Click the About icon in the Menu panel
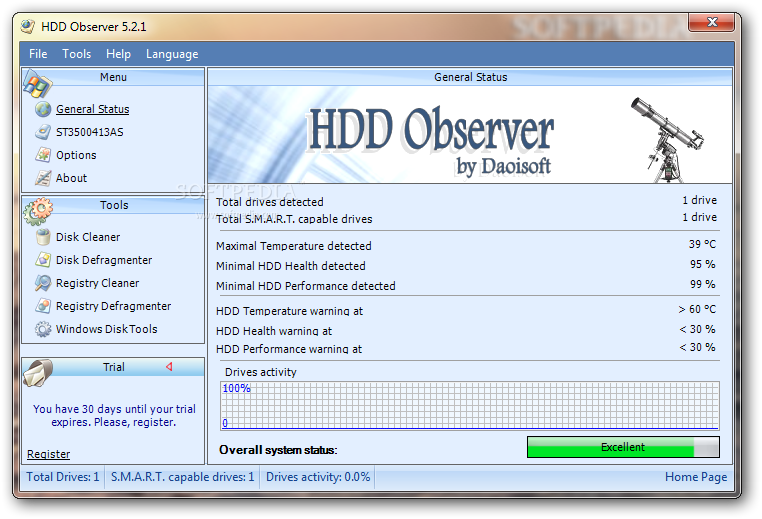762x519 pixels. 43,178
